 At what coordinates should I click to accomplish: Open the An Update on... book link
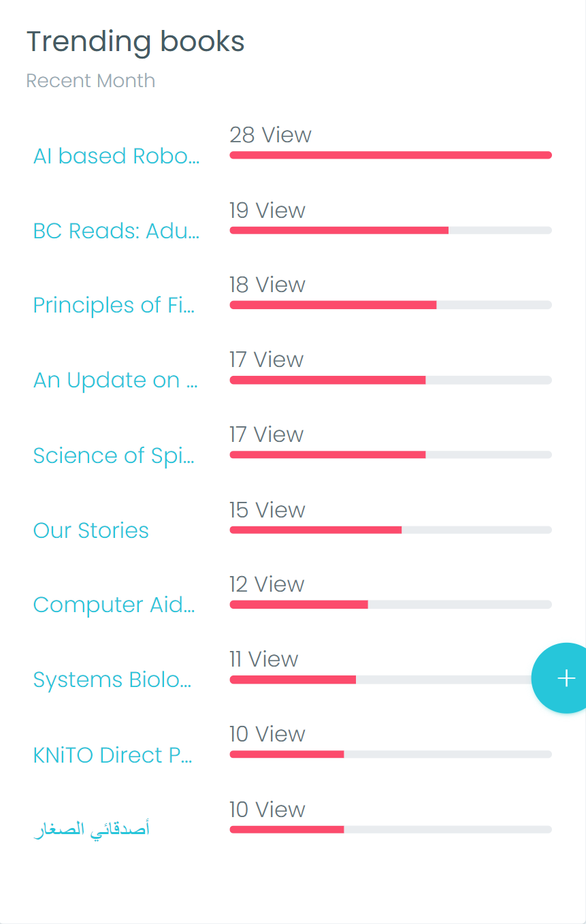[116, 380]
